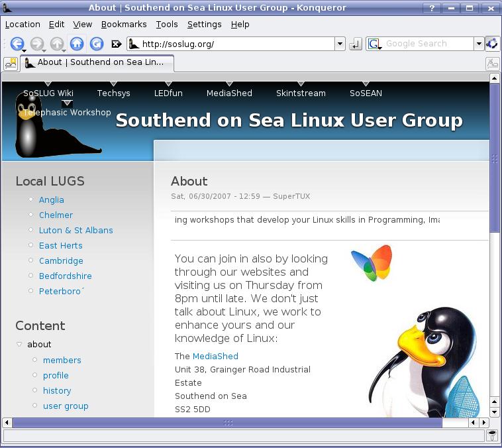Click the status bar icon at bottom right
This screenshot has height=448, width=502.
[x=492, y=435]
